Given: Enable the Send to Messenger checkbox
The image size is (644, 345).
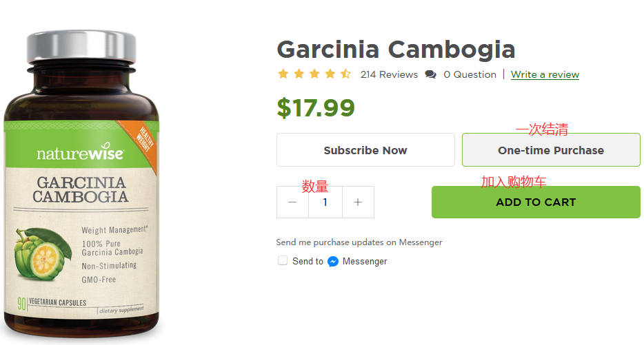Looking at the screenshot, I should tap(283, 261).
